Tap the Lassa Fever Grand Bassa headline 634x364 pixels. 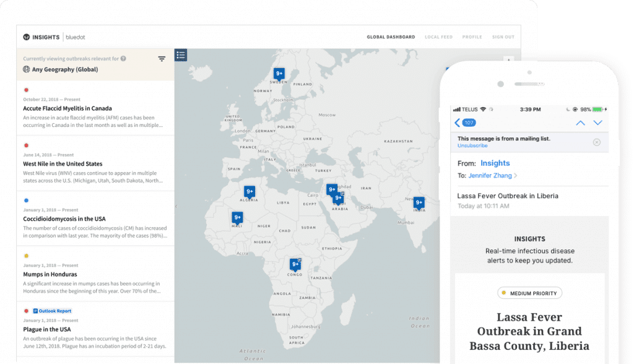(529, 332)
